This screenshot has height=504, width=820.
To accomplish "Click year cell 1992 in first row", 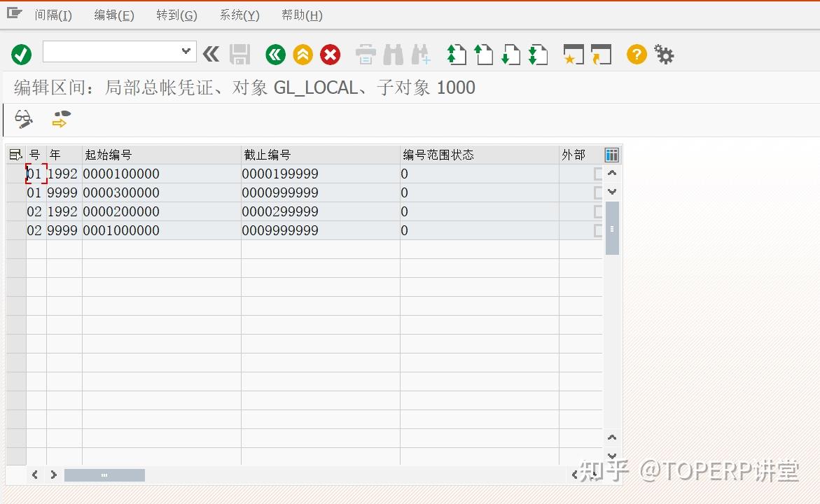I will click(64, 174).
